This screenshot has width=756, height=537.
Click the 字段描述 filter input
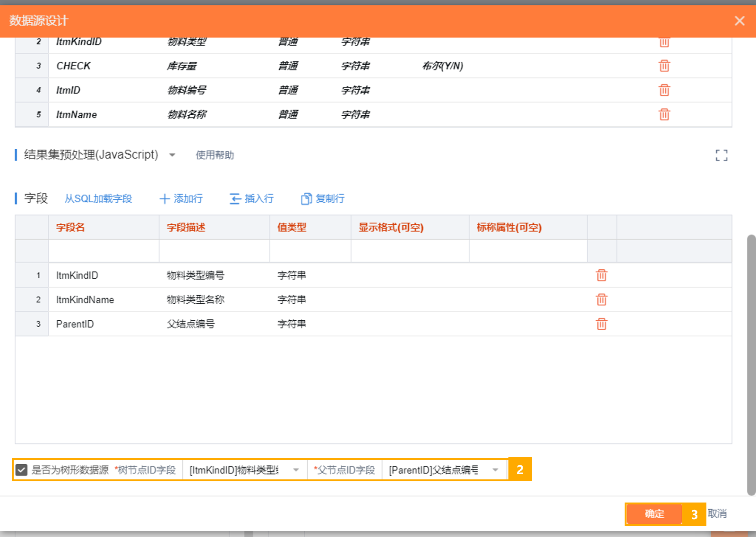tap(215, 251)
